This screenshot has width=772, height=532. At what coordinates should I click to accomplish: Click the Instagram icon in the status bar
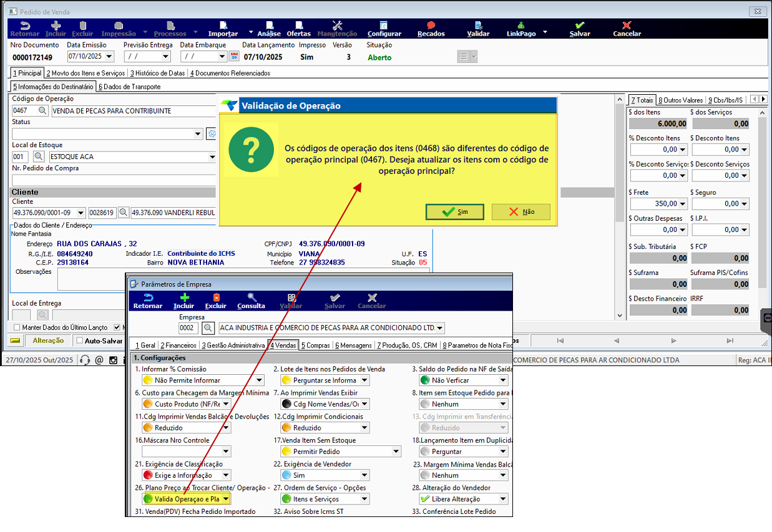[113, 360]
